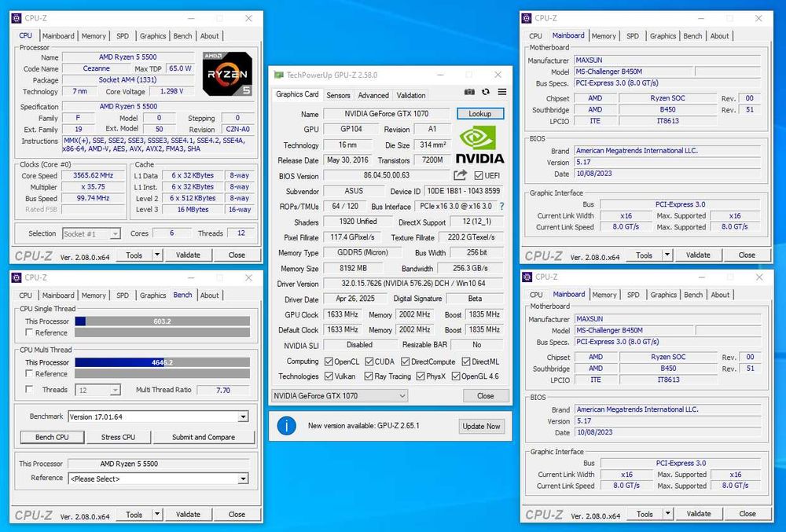Open the GPU-Z hamburger menu icon
This screenshot has width=786, height=532.
coord(501,92)
